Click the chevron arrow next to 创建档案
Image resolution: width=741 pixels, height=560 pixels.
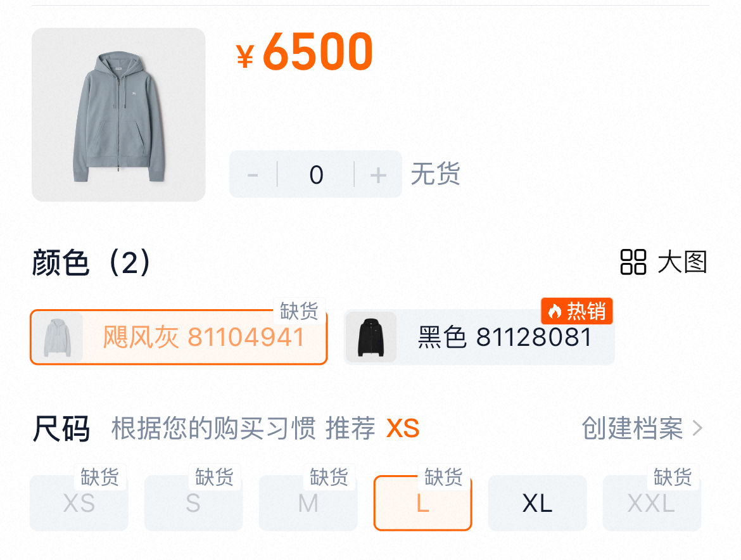(x=697, y=428)
